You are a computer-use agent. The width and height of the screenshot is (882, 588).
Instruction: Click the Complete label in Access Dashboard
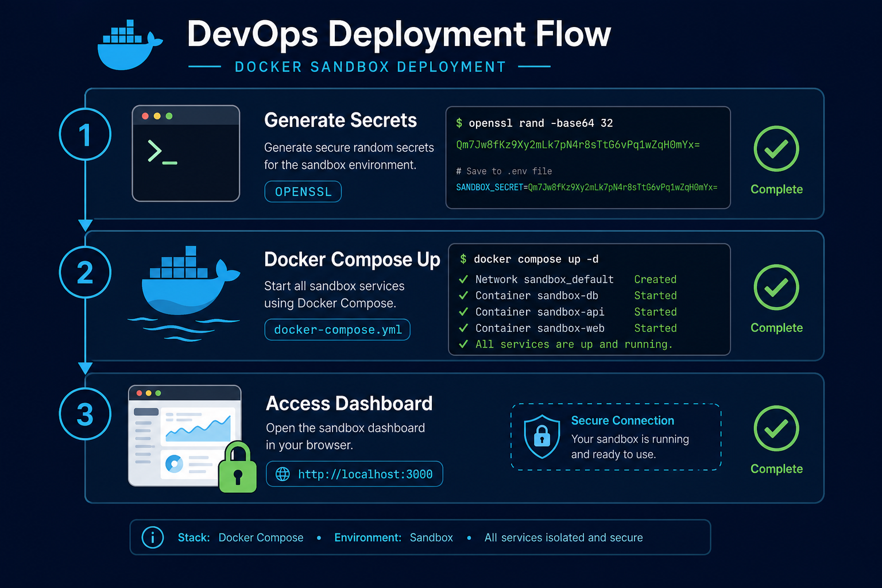point(776,469)
